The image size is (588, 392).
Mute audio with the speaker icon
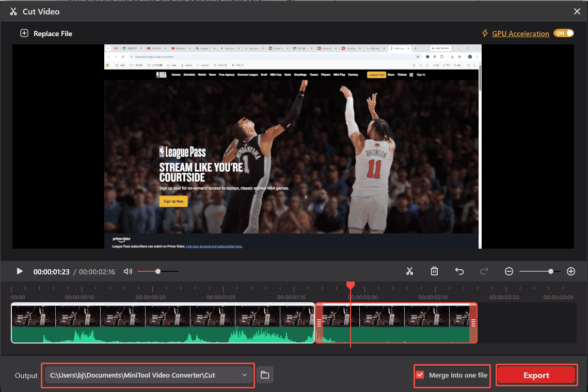[128, 271]
